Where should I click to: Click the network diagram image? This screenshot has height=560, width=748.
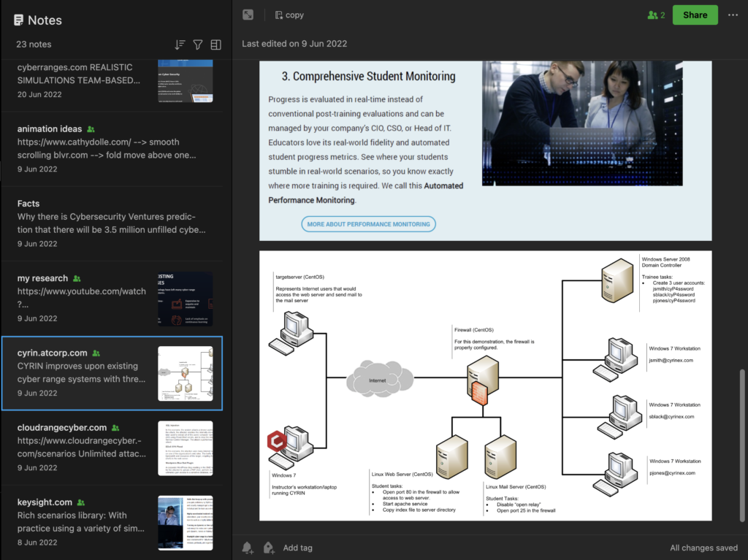(x=485, y=386)
